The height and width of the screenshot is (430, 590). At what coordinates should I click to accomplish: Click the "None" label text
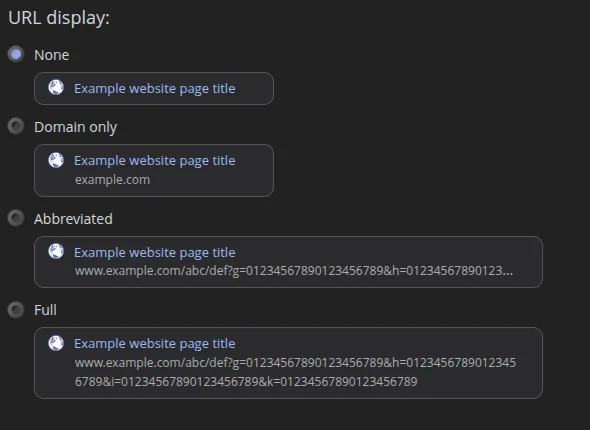click(x=52, y=55)
